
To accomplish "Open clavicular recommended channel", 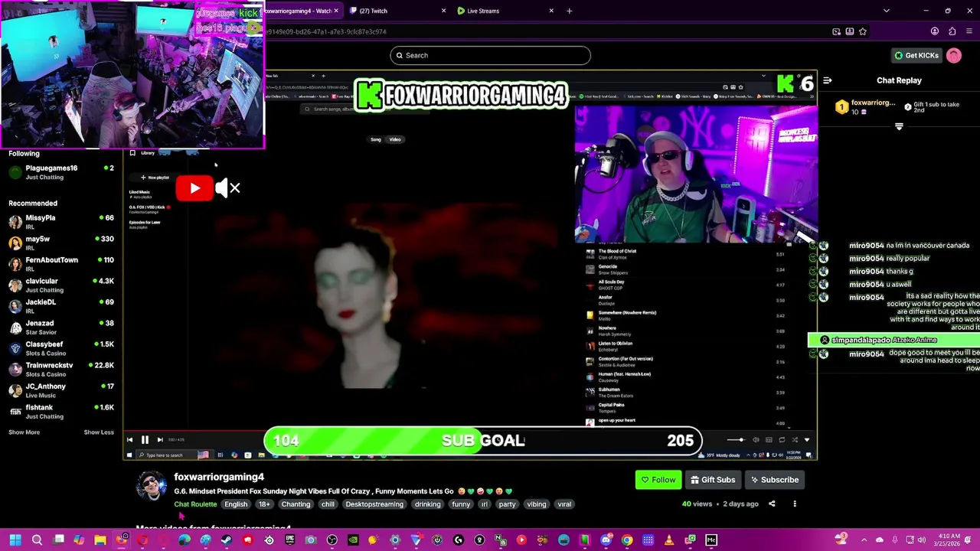I will (61, 285).
